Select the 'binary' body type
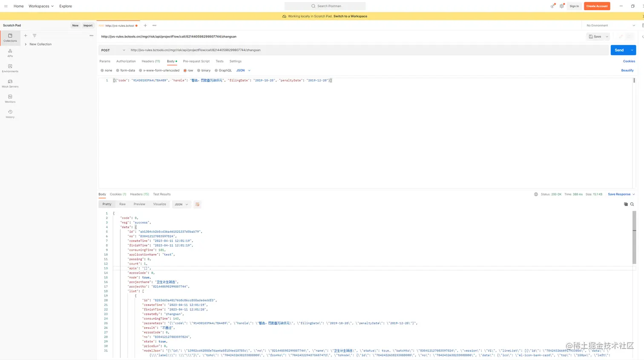This screenshot has width=644, height=360. tap(204, 70)
